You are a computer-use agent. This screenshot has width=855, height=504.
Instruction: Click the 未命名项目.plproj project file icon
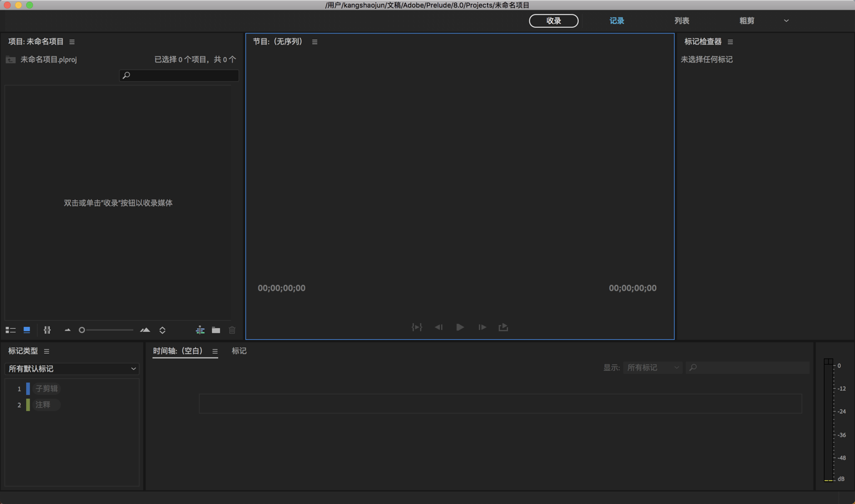click(11, 59)
